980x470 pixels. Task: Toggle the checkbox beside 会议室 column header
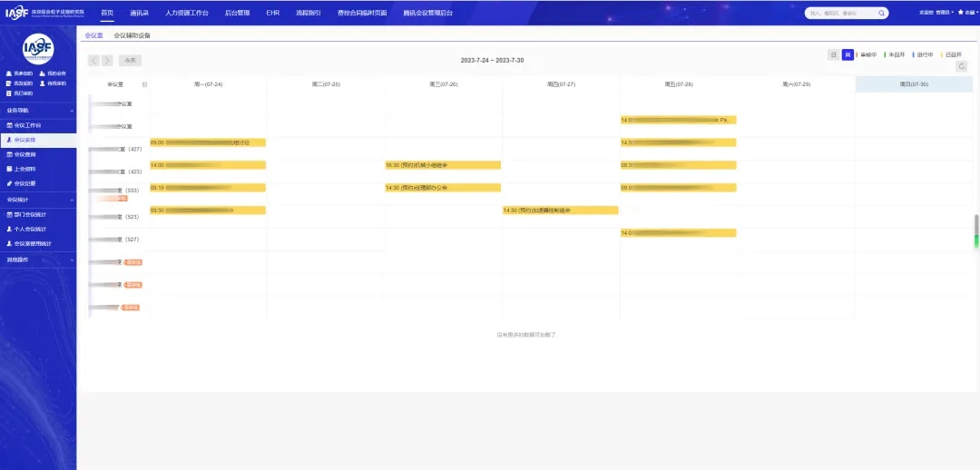point(143,84)
